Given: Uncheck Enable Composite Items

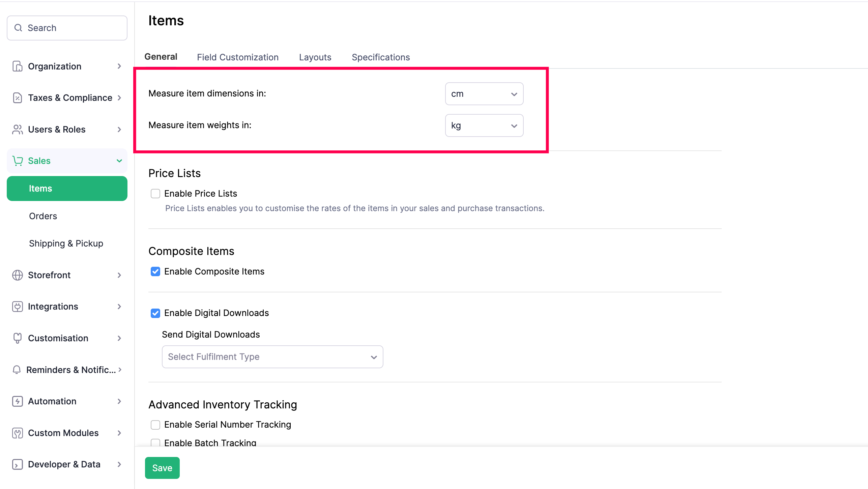Looking at the screenshot, I should point(155,271).
